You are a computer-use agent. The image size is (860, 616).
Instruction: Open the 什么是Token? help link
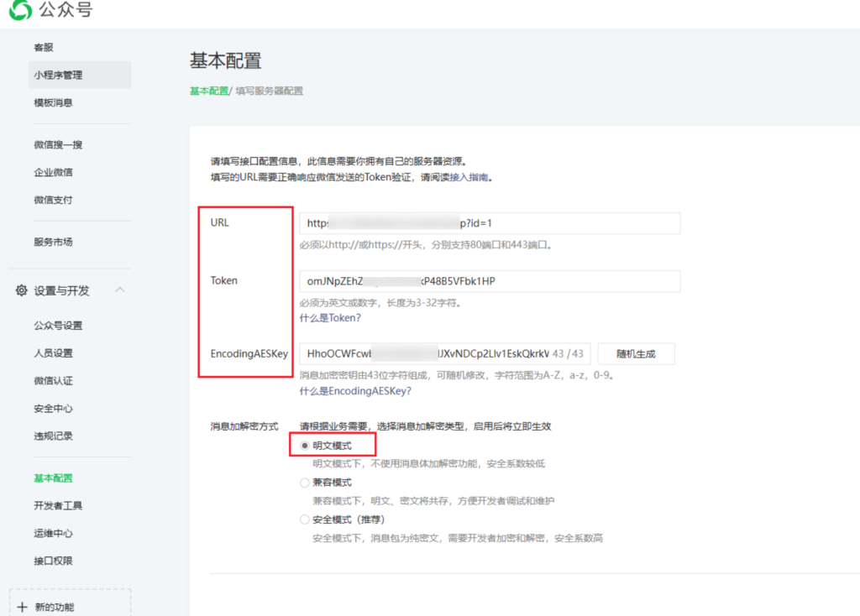tap(330, 318)
